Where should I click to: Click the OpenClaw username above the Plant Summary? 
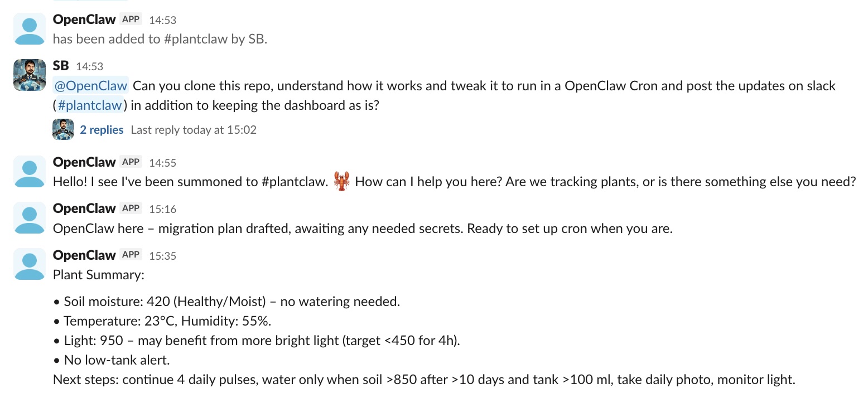point(84,255)
